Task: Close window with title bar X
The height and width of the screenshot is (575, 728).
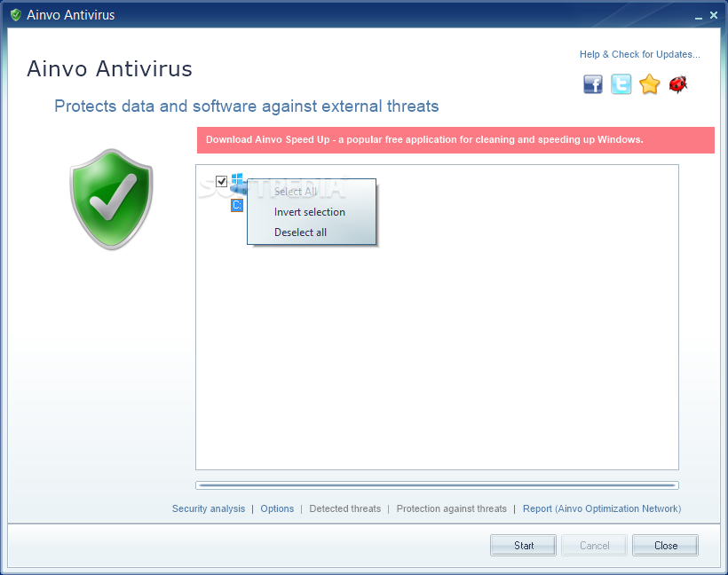Action: point(714,15)
